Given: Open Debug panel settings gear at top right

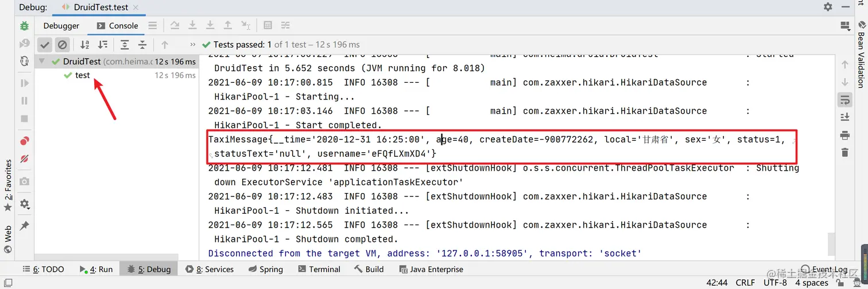Looking at the screenshot, I should [x=828, y=7].
